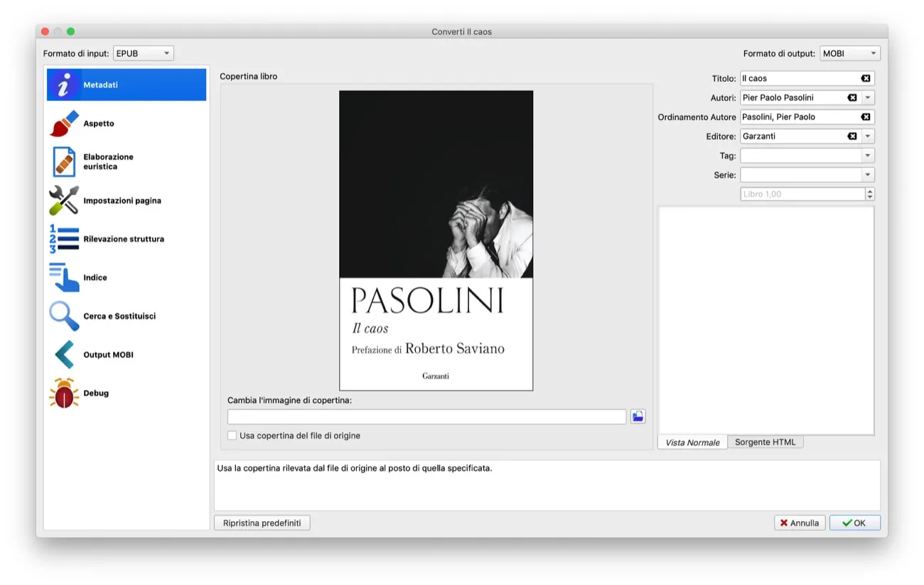Click the browse cover image folder icon
Viewport: 924px width, 585px height.
coord(637,417)
